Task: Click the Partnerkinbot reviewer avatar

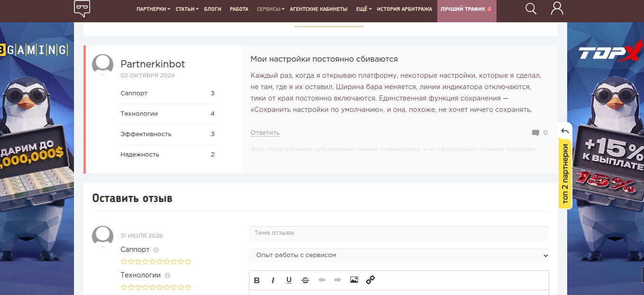Action: click(x=102, y=65)
